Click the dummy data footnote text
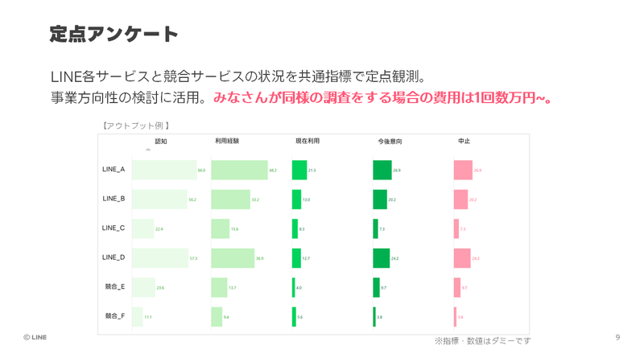 (x=482, y=341)
